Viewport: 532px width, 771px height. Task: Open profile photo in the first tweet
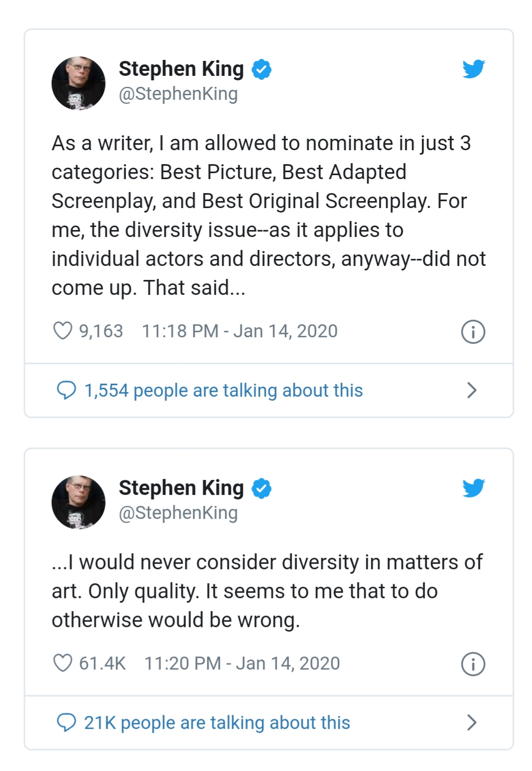tap(78, 83)
